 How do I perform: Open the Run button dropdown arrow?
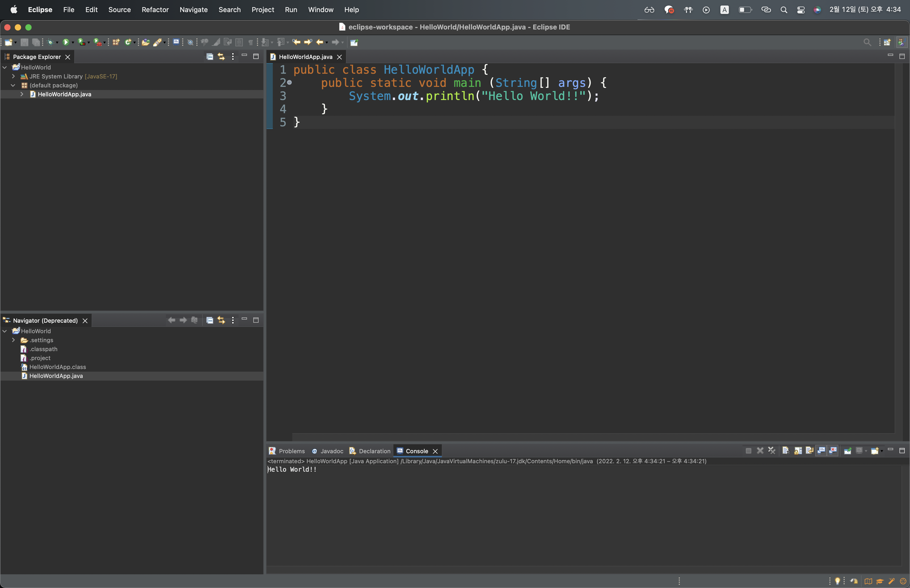coord(73,43)
